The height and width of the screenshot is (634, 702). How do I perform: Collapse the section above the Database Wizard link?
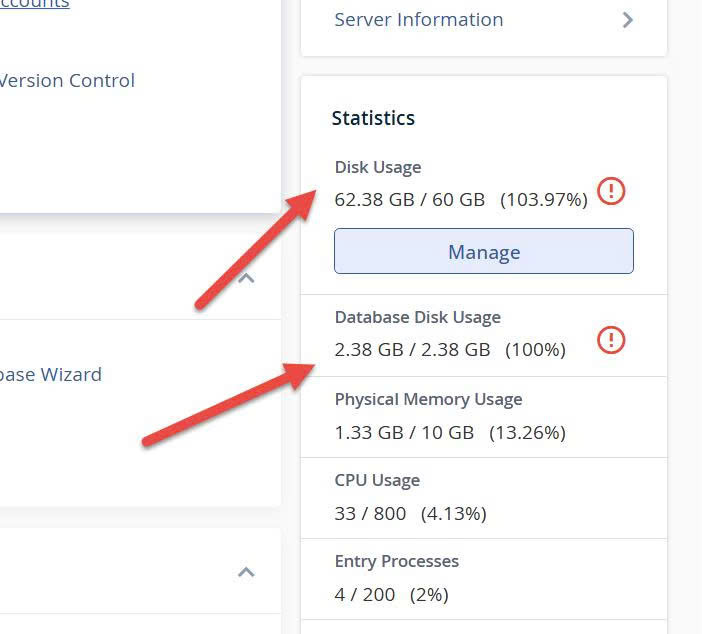[246, 278]
